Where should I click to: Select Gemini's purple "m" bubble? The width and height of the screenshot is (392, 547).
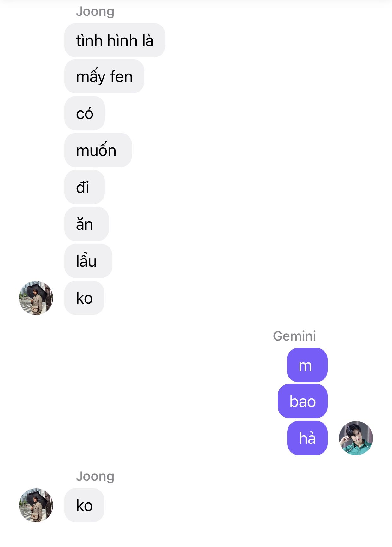coord(307,365)
